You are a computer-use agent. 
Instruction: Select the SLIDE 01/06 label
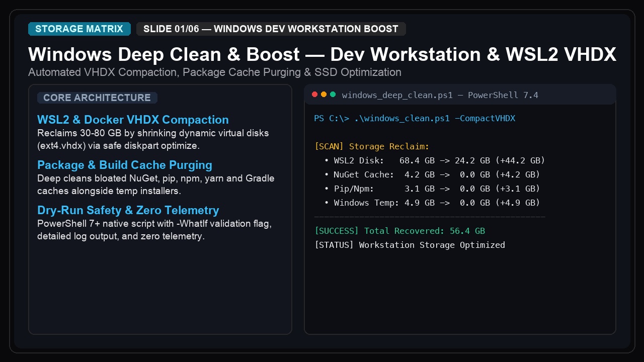pos(271,29)
